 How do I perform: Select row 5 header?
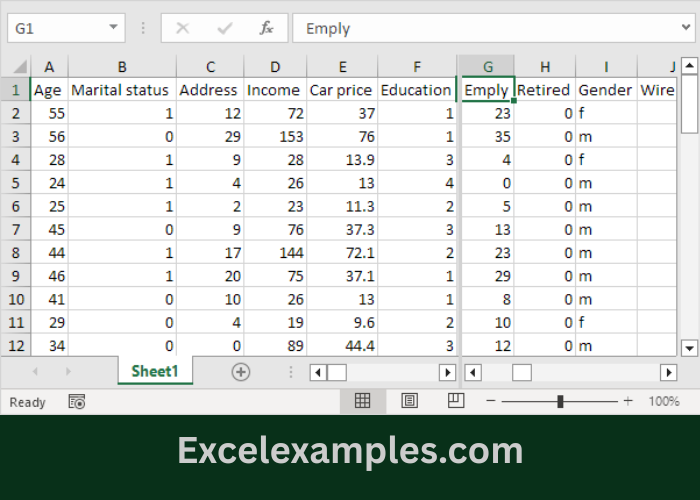15,183
